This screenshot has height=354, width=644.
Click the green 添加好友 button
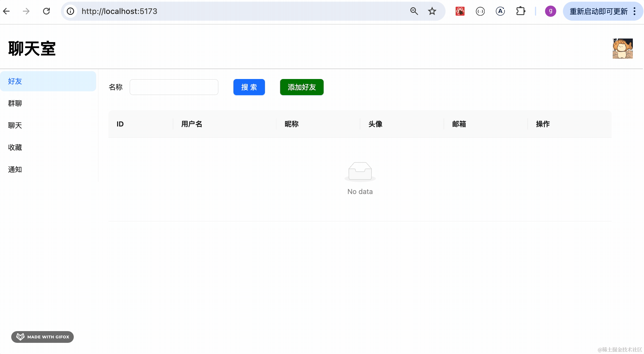302,87
